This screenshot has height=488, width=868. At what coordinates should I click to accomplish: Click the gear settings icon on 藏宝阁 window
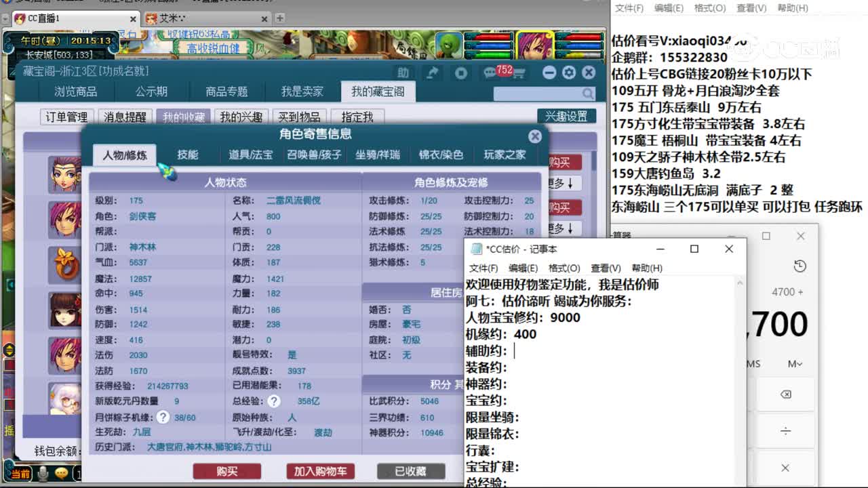click(x=569, y=73)
